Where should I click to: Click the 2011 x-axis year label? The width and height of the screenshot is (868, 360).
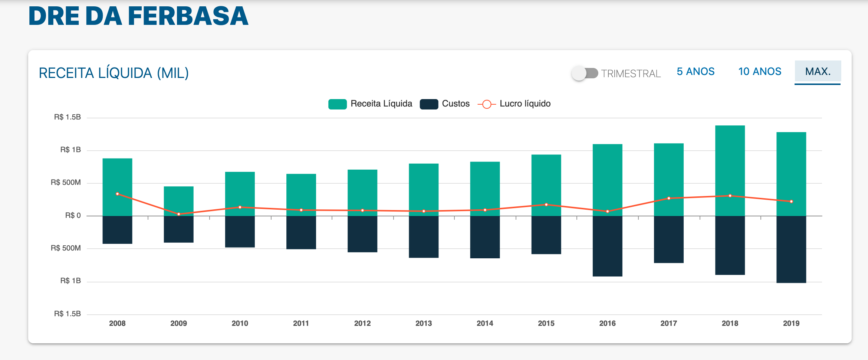pos(301,323)
